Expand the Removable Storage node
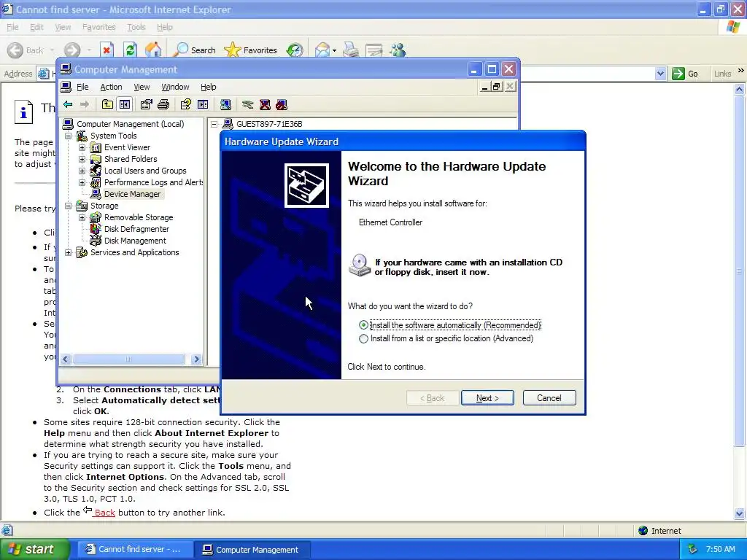Screen dimensions: 747x560 82,217
